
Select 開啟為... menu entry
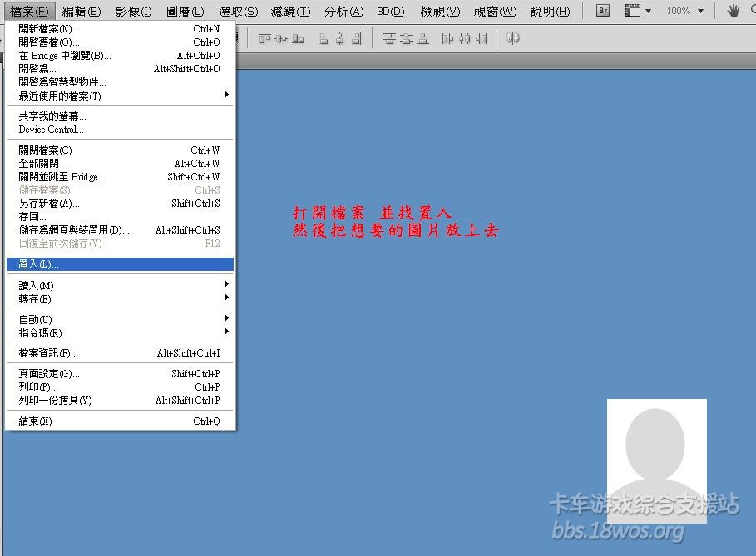point(120,68)
